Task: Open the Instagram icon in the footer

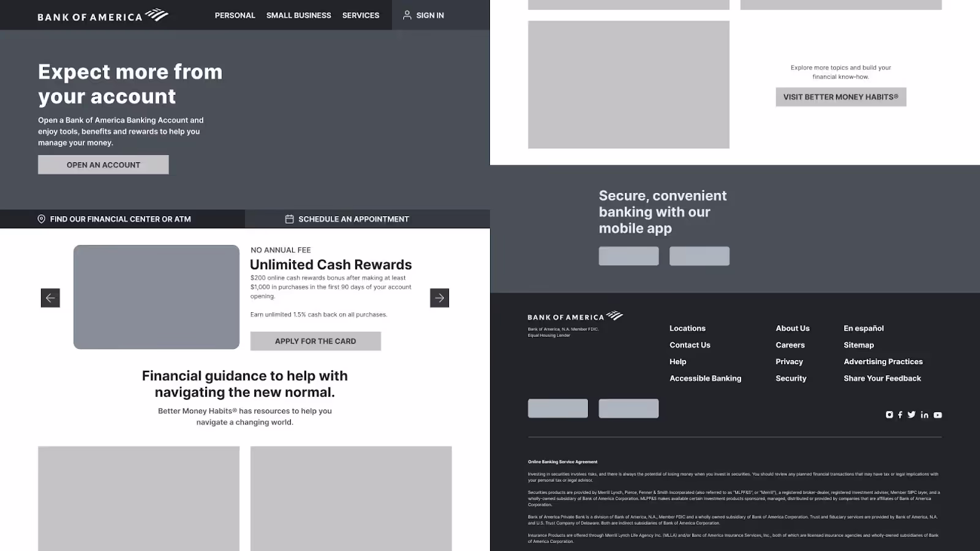Action: coord(889,415)
